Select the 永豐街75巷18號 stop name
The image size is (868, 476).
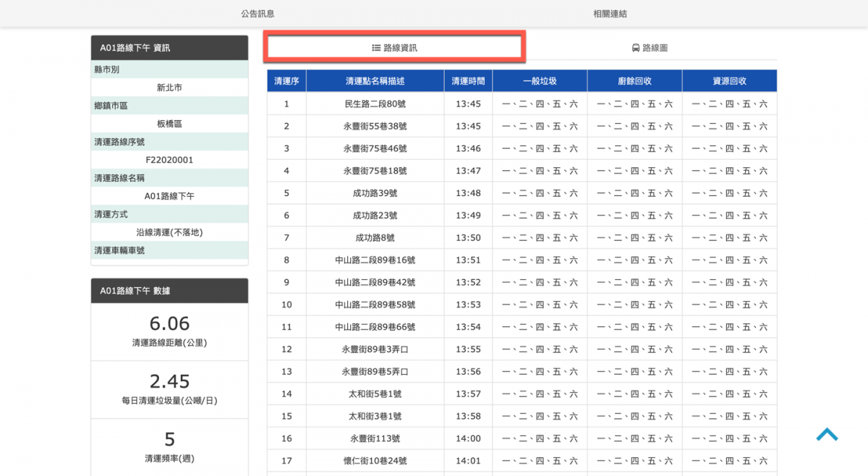tap(375, 171)
